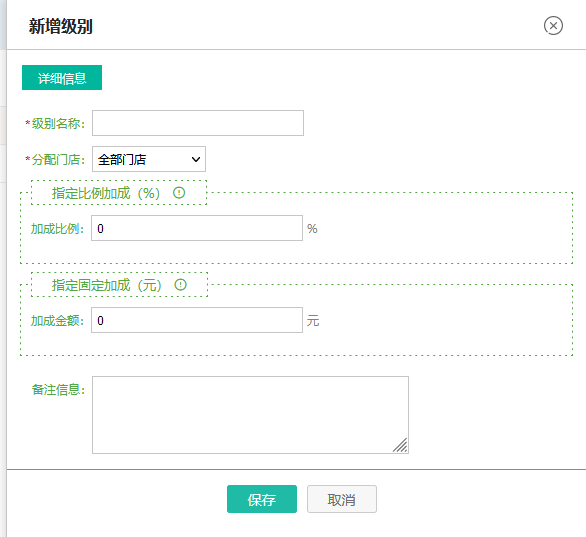Image resolution: width=586 pixels, height=537 pixels.
Task: Focus the 级别名称 text field
Action: [198, 123]
